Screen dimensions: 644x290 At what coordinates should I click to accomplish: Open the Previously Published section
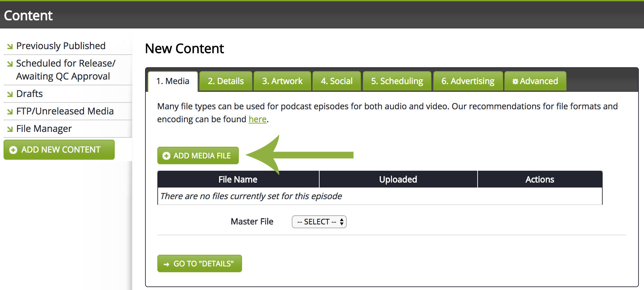click(x=61, y=46)
